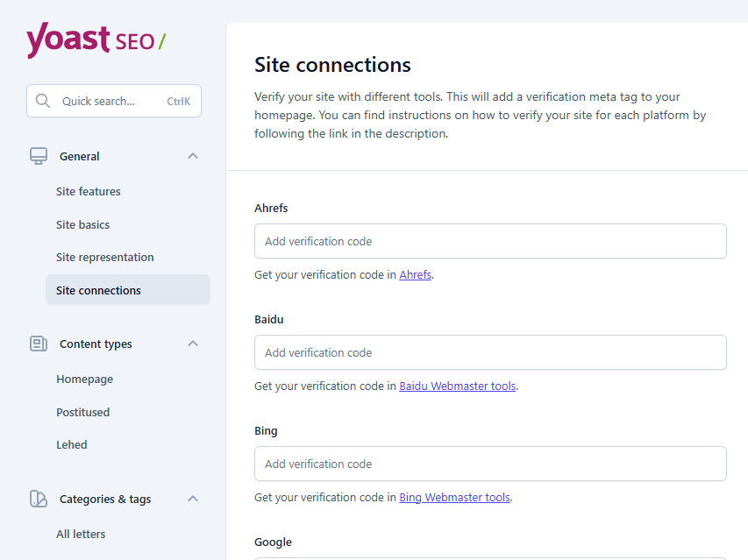Open Site representation settings

pyautogui.click(x=105, y=257)
